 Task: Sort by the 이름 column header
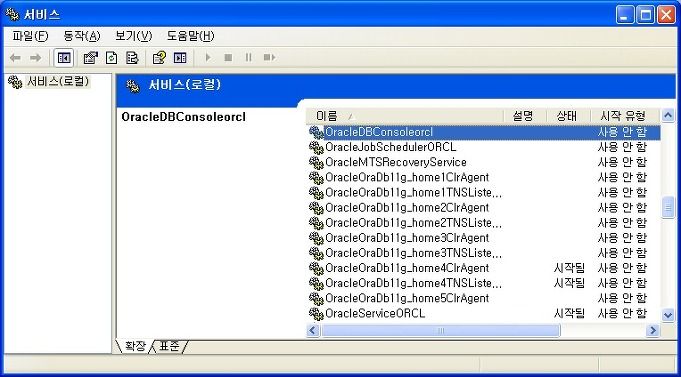tap(404, 116)
